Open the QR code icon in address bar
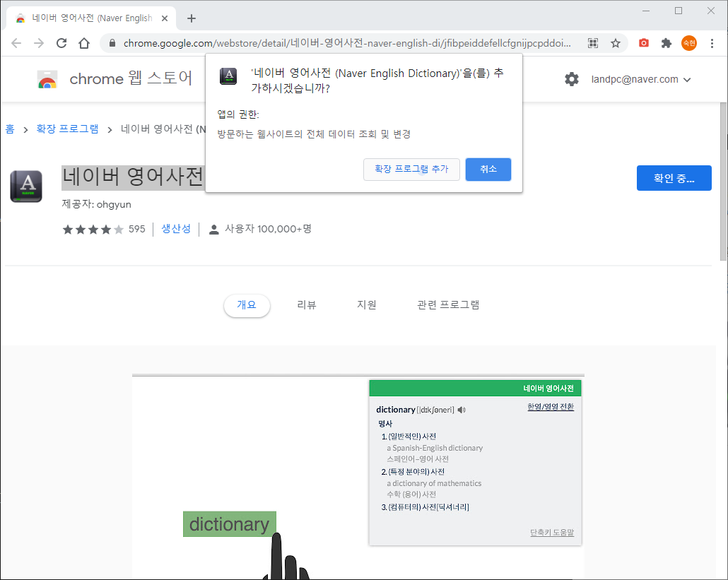Image resolution: width=728 pixels, height=580 pixels. pyautogui.click(x=593, y=43)
